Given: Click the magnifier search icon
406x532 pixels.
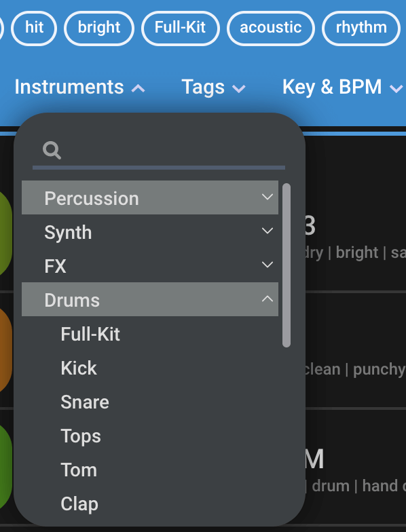Looking at the screenshot, I should (52, 151).
